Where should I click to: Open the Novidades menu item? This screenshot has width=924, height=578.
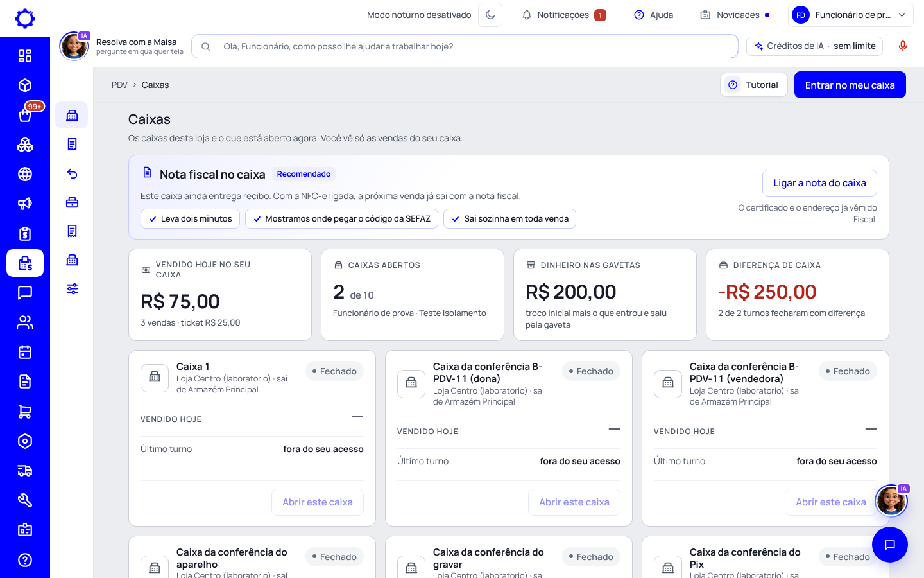pos(734,15)
